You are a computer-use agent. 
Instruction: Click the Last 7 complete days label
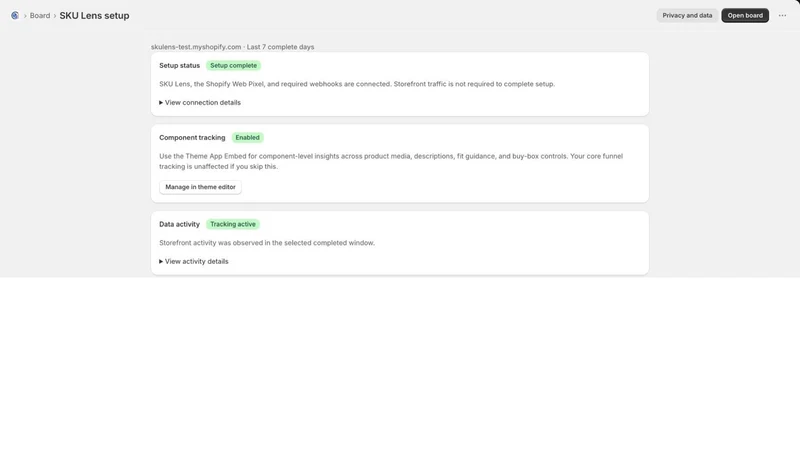click(281, 47)
